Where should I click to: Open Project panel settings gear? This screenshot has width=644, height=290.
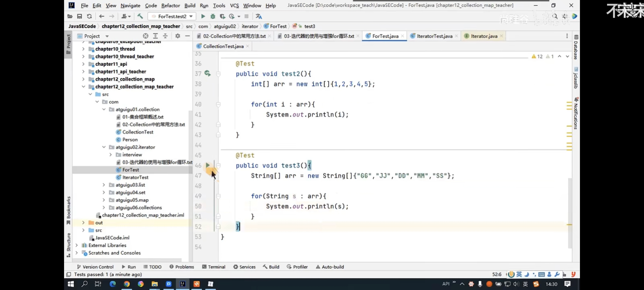tap(177, 36)
